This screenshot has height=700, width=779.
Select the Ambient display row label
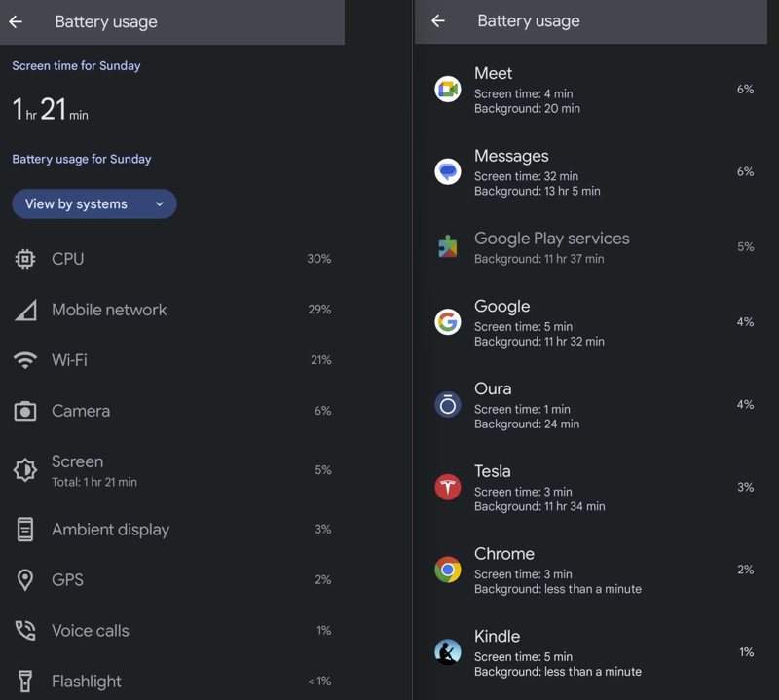point(111,530)
